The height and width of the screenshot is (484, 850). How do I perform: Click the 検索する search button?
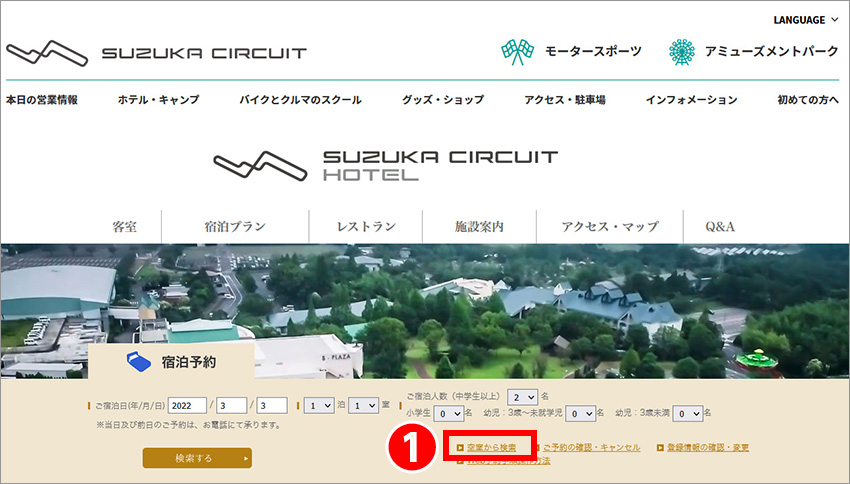[x=197, y=458]
